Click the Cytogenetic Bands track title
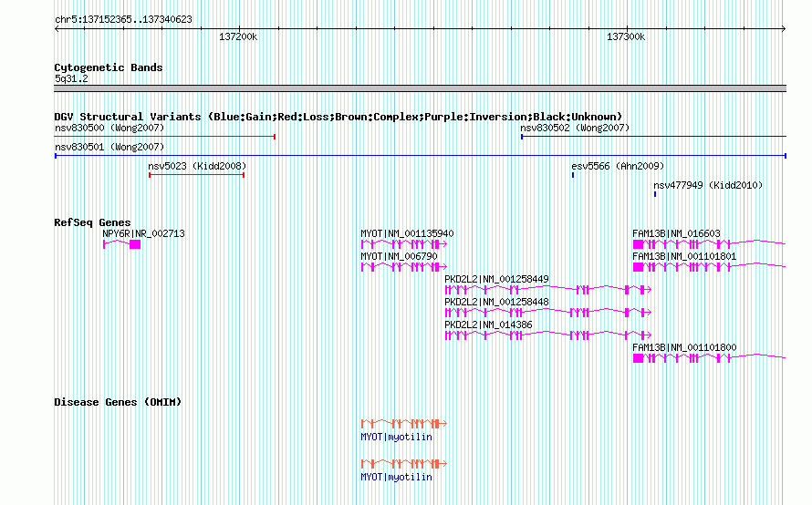 coord(109,67)
